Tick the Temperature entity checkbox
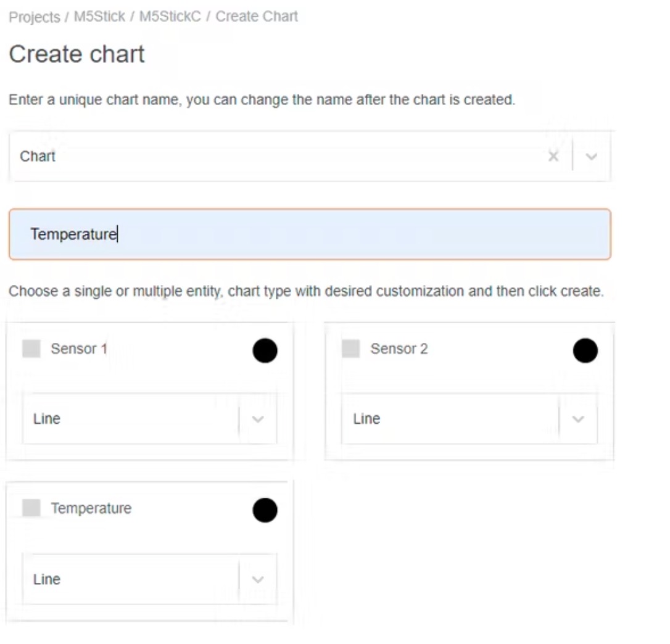This screenshot has height=644, width=670. pos(31,509)
